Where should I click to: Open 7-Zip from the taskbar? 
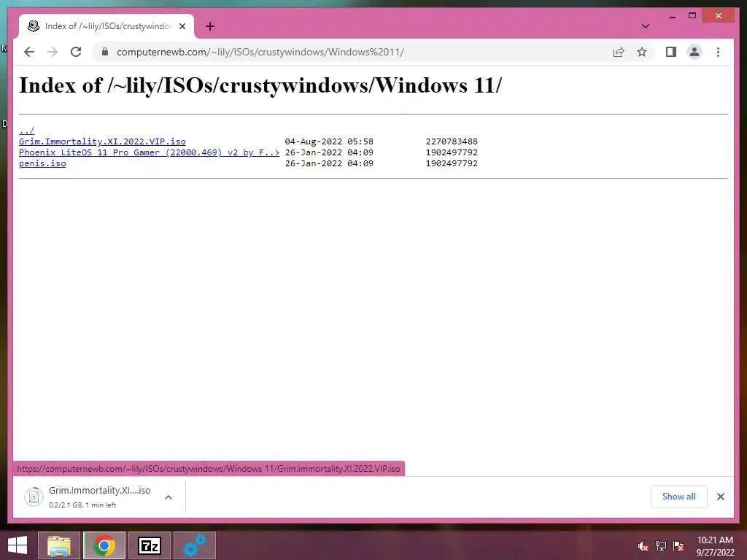(150, 545)
